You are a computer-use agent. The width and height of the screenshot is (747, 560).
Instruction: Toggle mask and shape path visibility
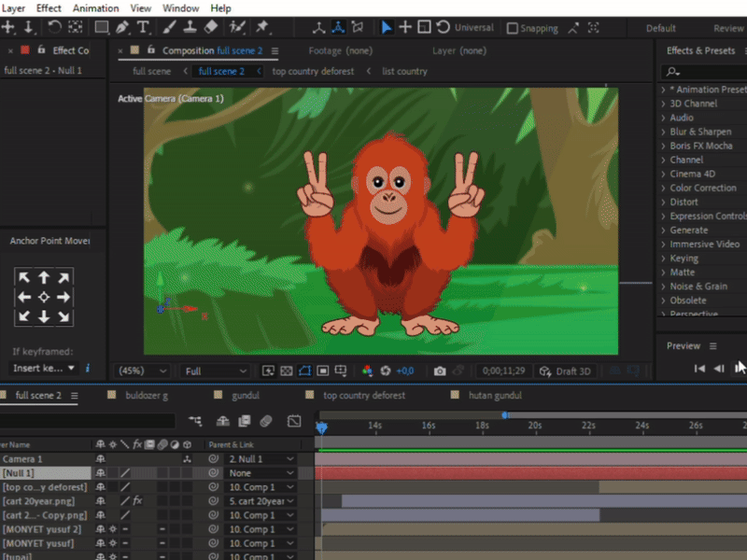(304, 371)
